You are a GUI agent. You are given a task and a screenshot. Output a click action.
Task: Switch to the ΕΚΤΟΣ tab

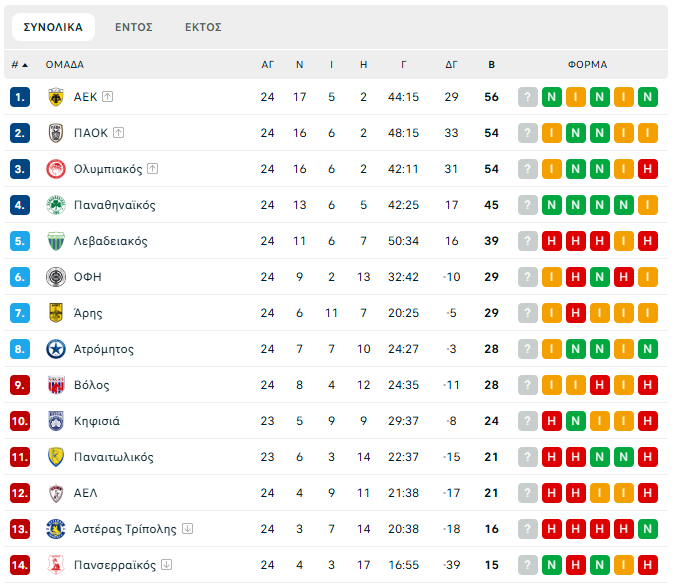click(x=203, y=27)
